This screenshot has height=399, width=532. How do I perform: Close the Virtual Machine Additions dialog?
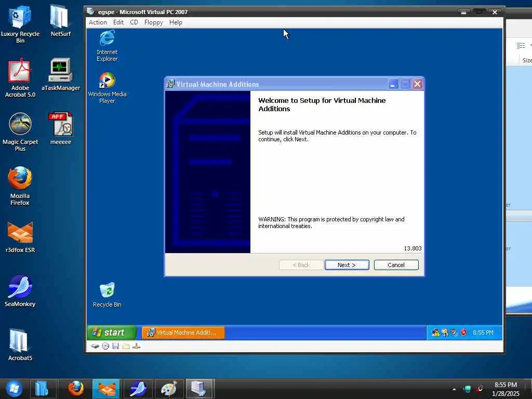pyautogui.click(x=417, y=84)
